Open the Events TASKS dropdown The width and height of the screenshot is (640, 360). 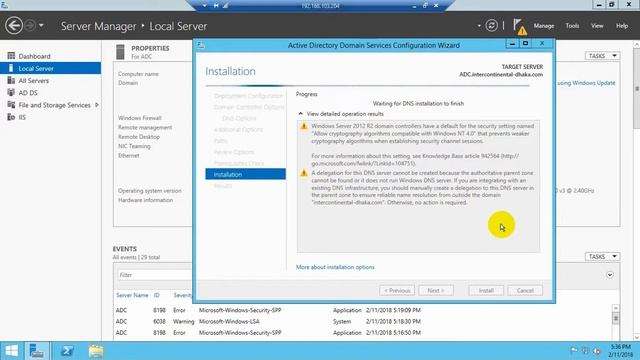pyautogui.click(x=602, y=256)
